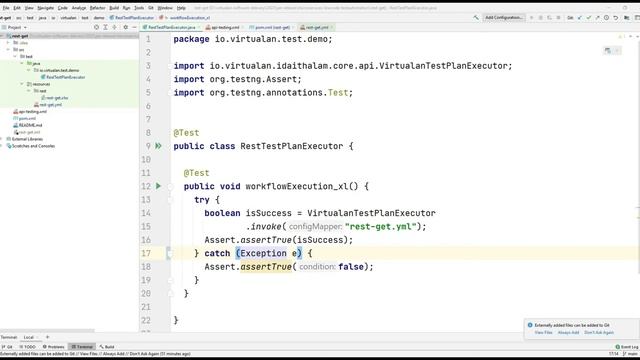Select pom.xml in project tree
This screenshot has width=640, height=360.
[x=24, y=118]
